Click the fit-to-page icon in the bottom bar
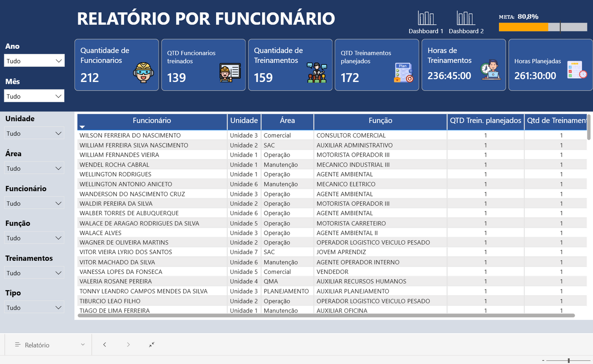 tap(151, 344)
